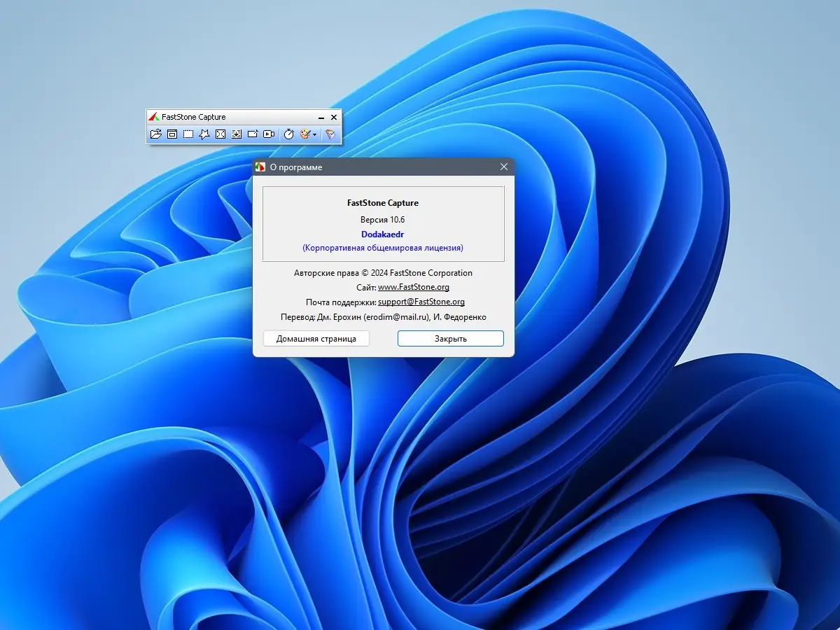Viewport: 840px width, 630px height.
Task: Open a file in FastStone editor
Action: (156, 134)
